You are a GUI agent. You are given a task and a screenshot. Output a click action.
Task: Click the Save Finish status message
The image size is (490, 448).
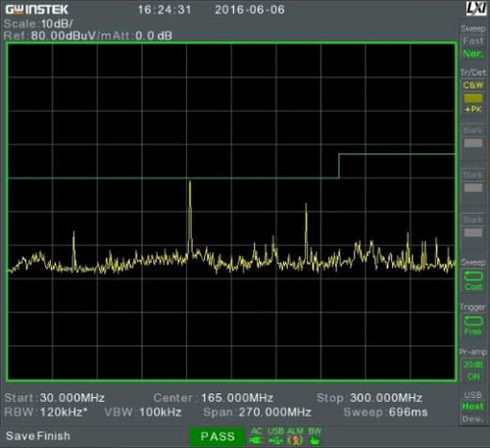pos(38,436)
